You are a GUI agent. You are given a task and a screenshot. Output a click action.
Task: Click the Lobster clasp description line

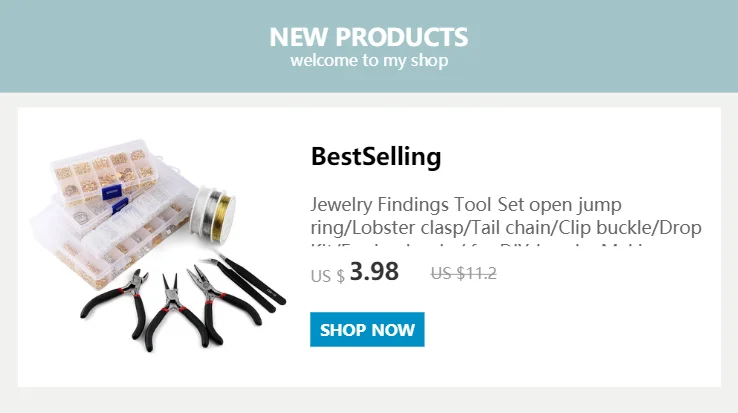point(506,228)
